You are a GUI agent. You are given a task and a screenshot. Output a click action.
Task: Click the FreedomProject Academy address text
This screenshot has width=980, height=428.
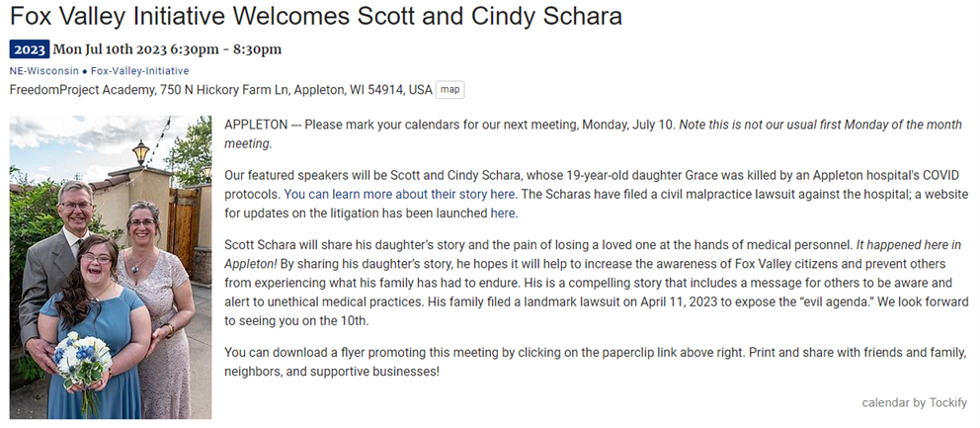coord(220,90)
